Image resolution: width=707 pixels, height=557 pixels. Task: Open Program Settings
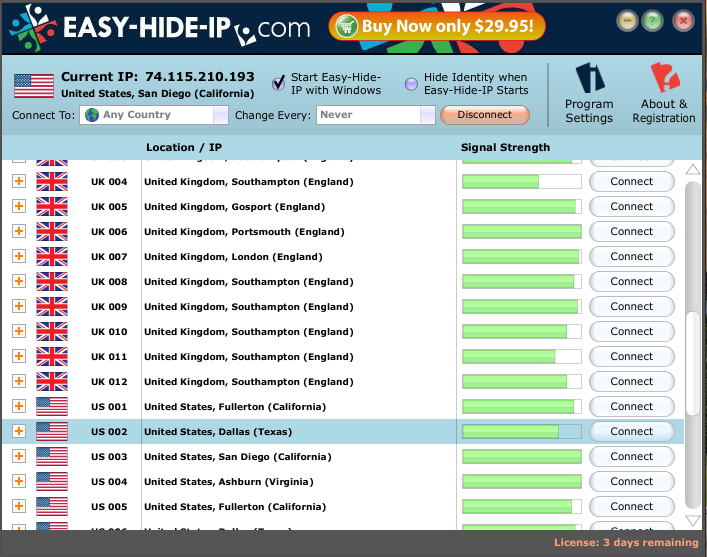(589, 93)
